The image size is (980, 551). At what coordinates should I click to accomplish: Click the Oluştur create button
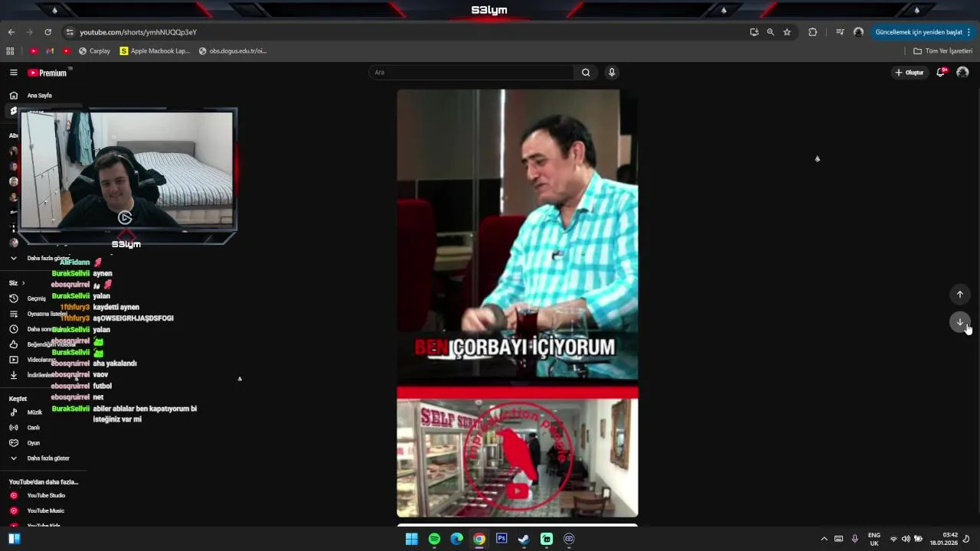point(910,73)
